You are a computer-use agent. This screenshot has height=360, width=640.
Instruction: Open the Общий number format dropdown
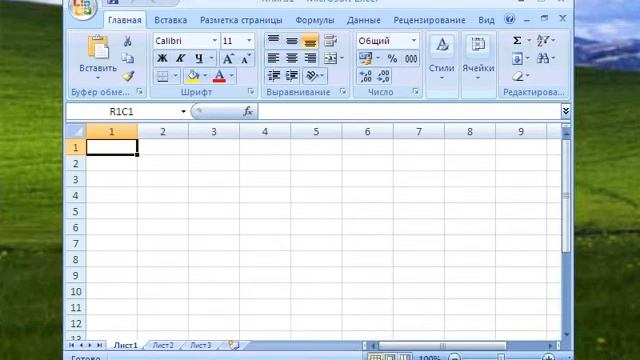click(x=413, y=41)
